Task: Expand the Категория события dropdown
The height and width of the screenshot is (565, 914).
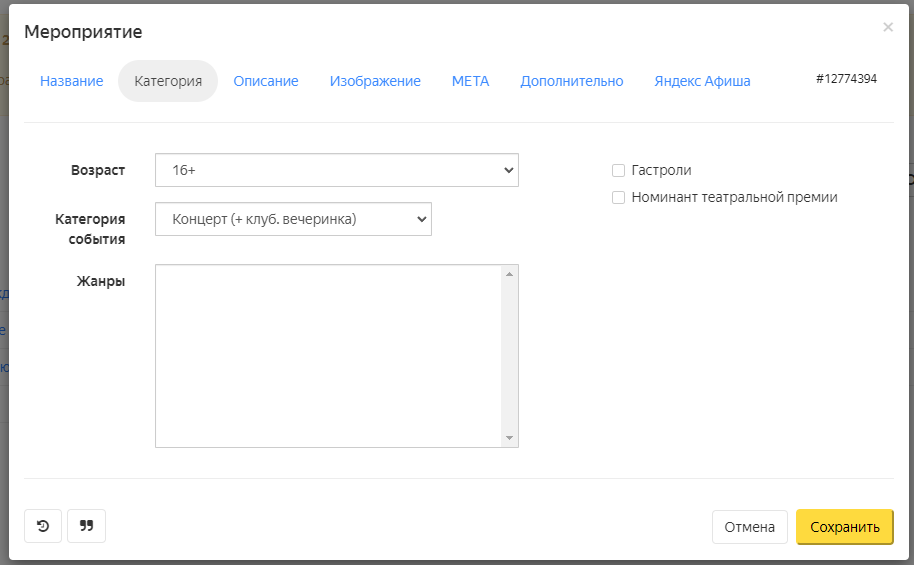Action: (x=293, y=219)
